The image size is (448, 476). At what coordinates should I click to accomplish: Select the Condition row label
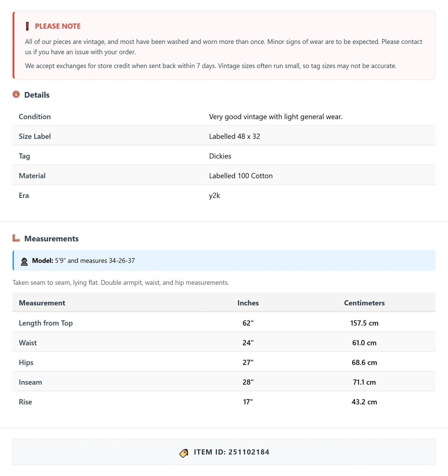(35, 117)
